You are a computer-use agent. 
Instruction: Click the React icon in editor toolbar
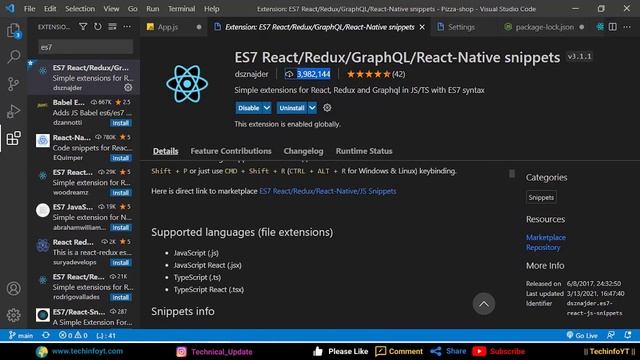(x=600, y=27)
